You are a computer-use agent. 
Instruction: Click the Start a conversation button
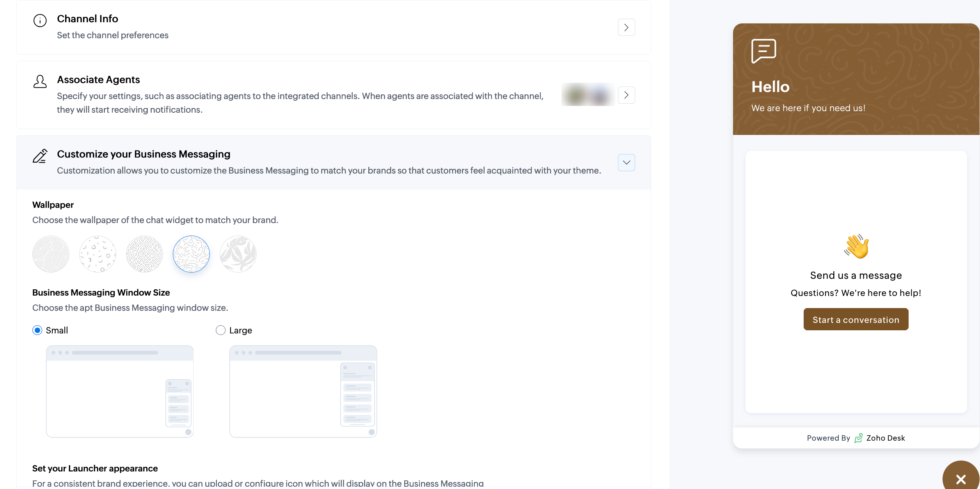pyautogui.click(x=856, y=319)
